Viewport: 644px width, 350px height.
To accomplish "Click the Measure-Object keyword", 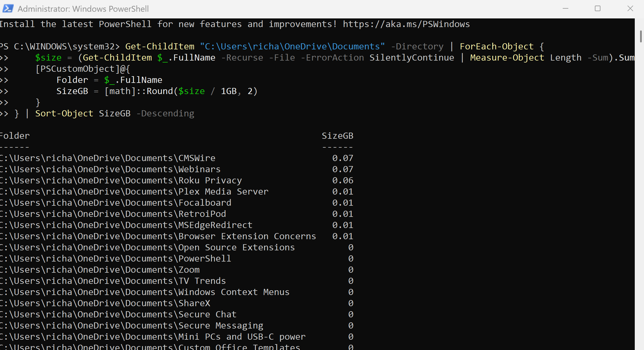I will (507, 58).
